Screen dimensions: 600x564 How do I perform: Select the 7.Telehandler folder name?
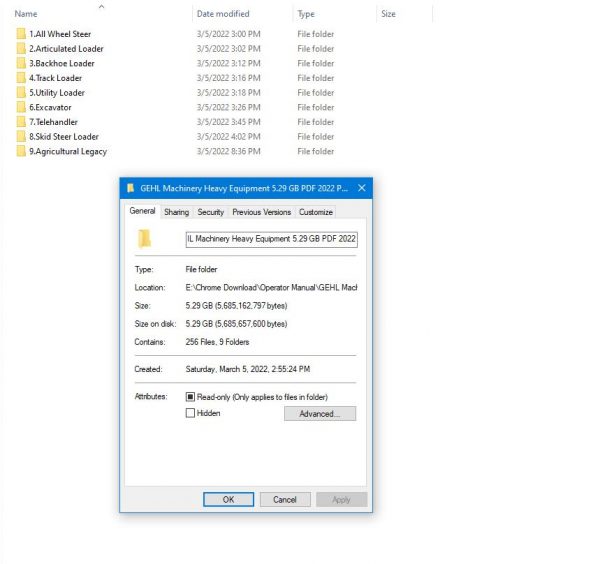(x=53, y=122)
